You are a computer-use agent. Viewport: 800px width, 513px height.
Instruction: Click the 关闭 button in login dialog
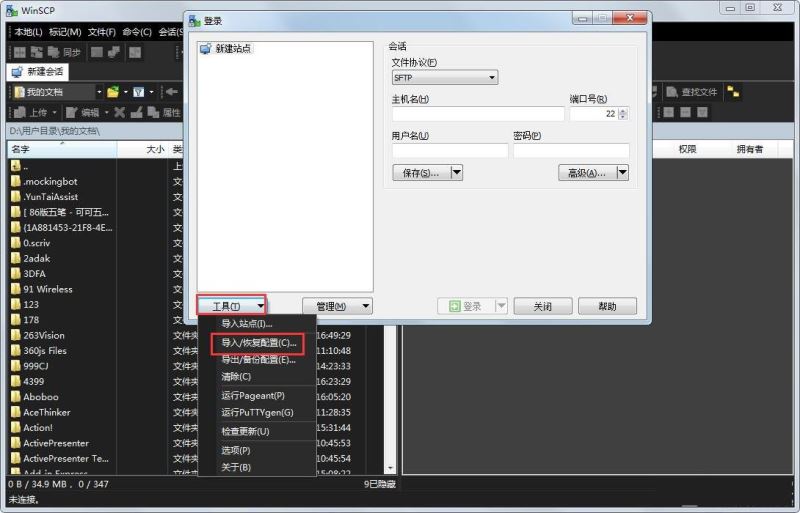[542, 306]
